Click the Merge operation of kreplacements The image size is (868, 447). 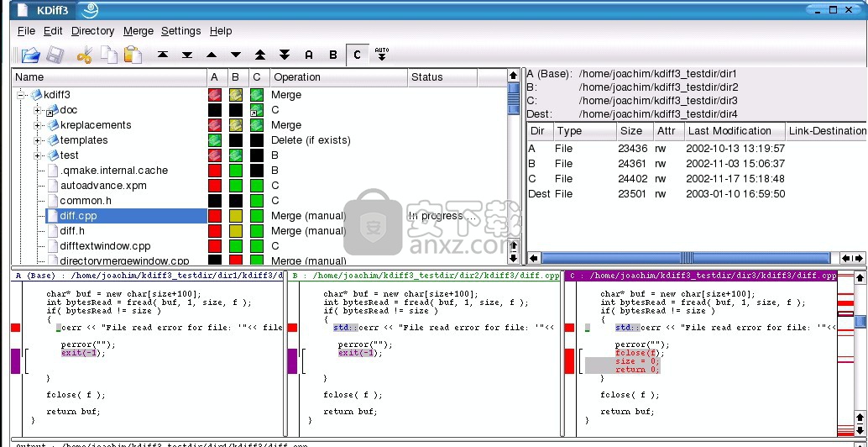286,125
